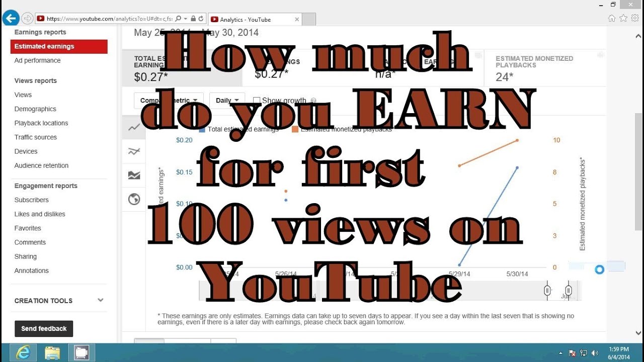Open the Playback locations report
644x362 pixels.
(41, 123)
